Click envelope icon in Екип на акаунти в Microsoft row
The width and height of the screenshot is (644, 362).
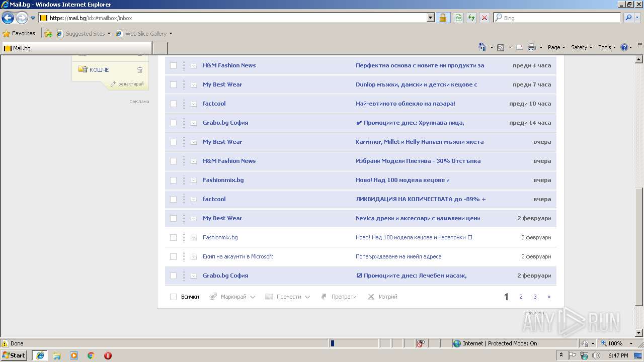tap(194, 256)
